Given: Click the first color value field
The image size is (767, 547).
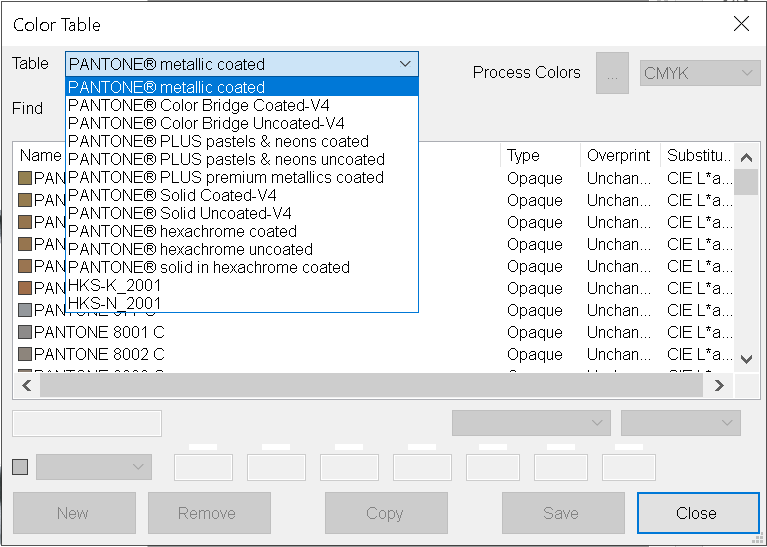Looking at the screenshot, I should pyautogui.click(x=203, y=467).
